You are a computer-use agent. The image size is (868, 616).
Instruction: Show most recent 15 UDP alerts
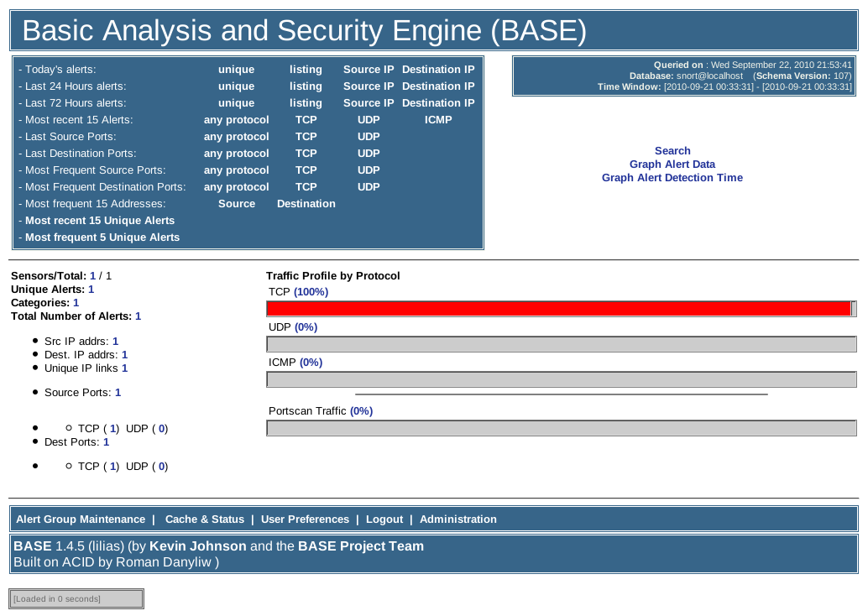369,120
